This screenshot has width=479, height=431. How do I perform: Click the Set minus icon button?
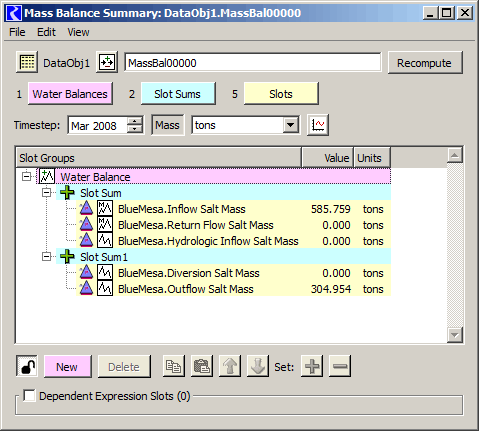tap(340, 367)
